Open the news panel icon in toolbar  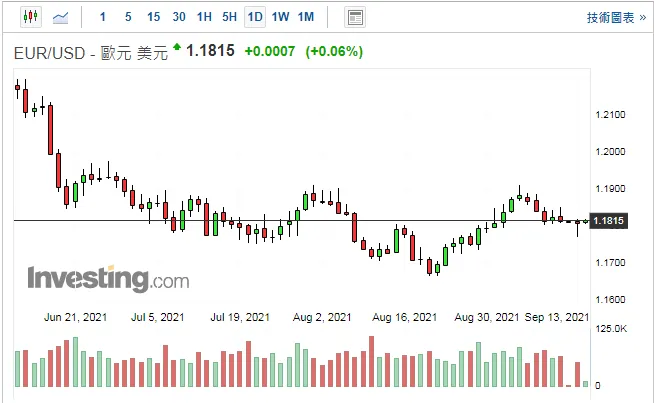click(x=355, y=18)
